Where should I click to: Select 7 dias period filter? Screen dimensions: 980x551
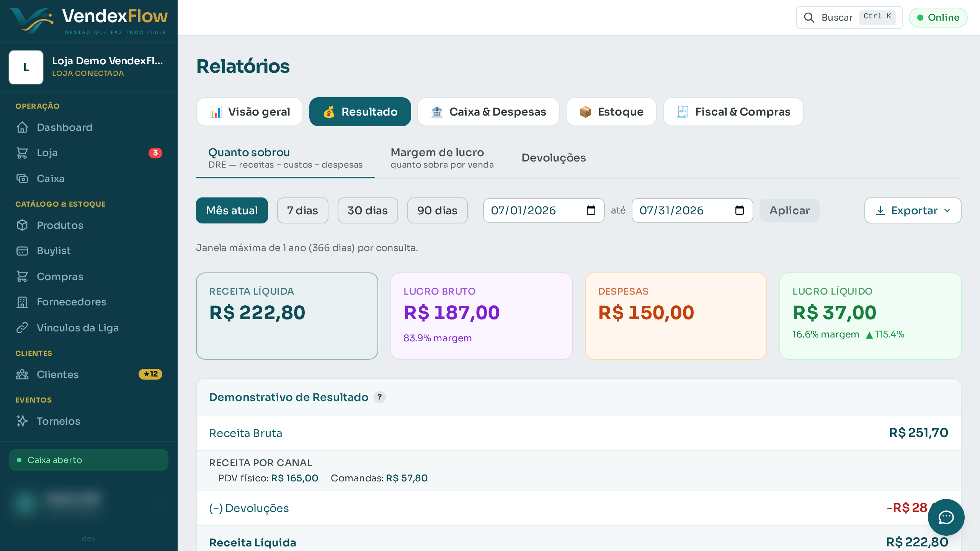pos(303,210)
